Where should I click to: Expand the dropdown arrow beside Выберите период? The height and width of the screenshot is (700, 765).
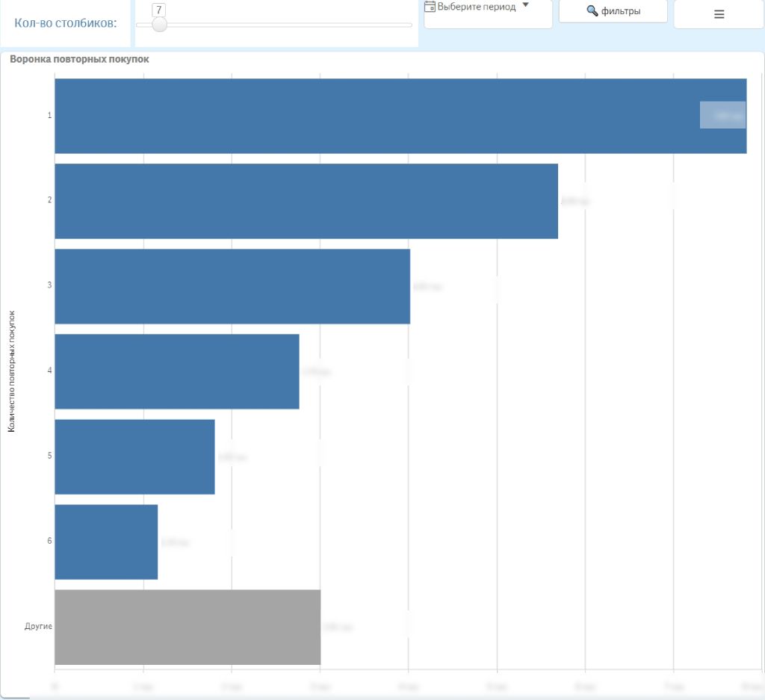[525, 5]
